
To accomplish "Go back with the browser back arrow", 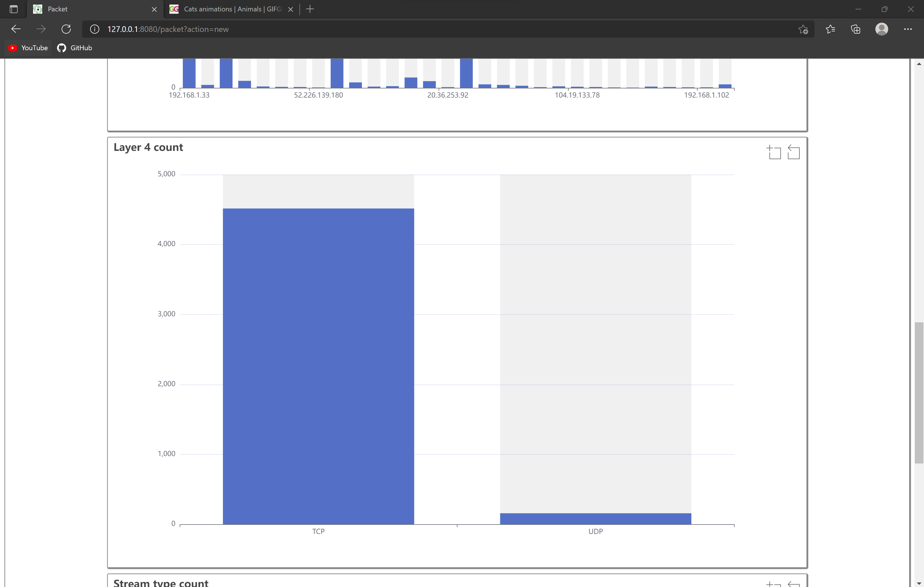I will pyautogui.click(x=16, y=29).
